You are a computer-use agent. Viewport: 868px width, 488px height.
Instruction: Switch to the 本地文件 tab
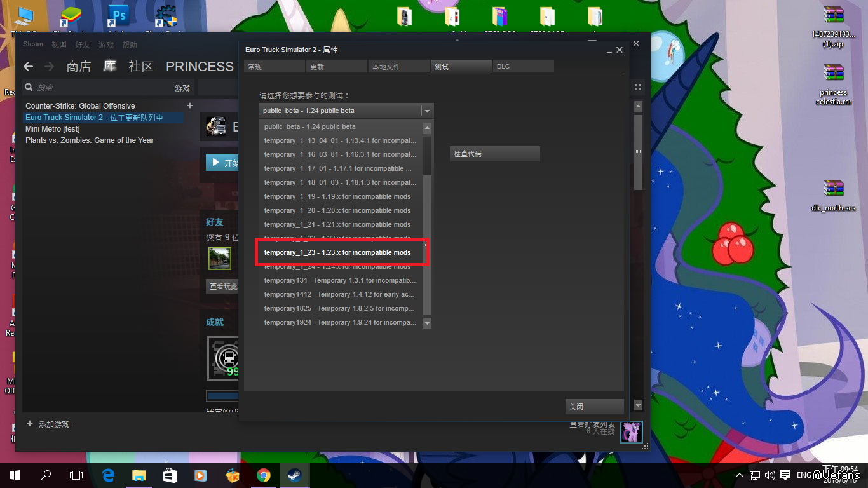(x=399, y=67)
